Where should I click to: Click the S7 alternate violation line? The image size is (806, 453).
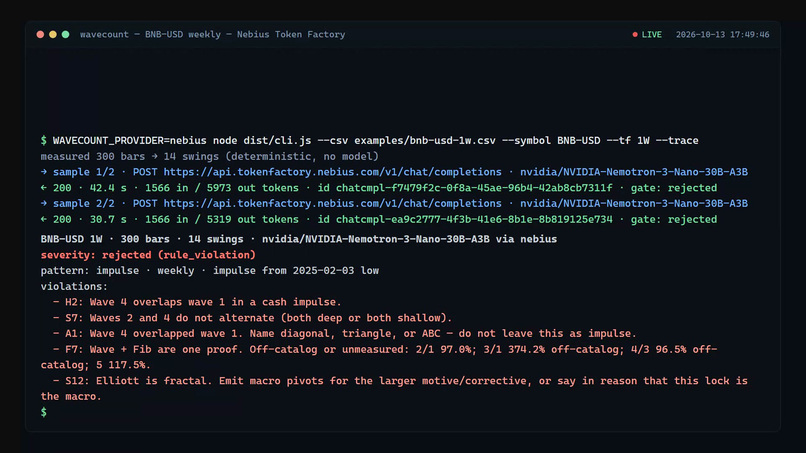(252, 318)
